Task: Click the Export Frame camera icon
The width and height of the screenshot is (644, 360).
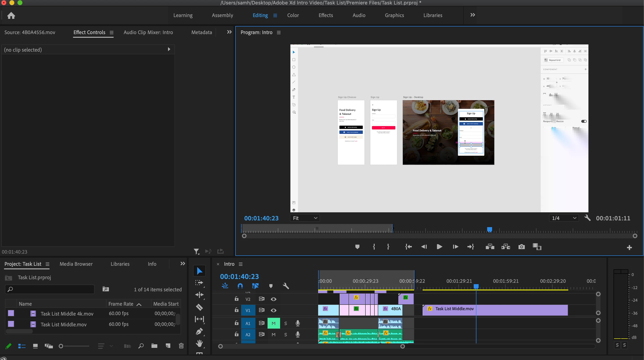Action: coord(521,247)
